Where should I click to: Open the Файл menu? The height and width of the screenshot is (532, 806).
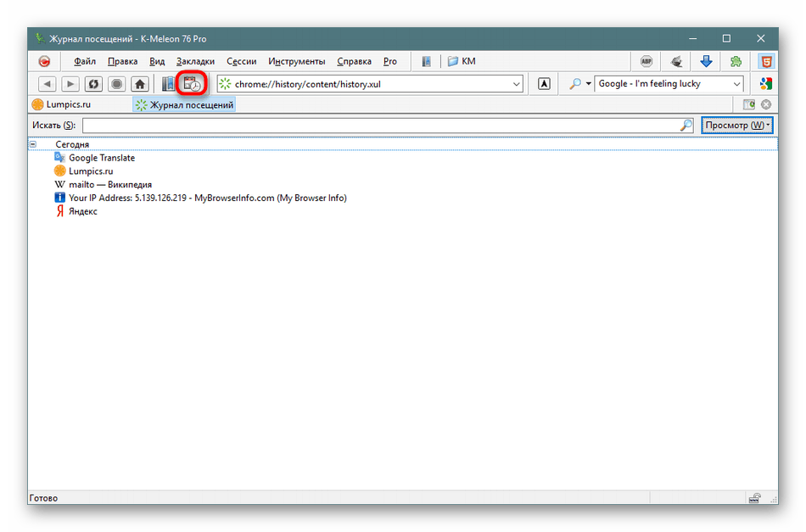[85, 62]
